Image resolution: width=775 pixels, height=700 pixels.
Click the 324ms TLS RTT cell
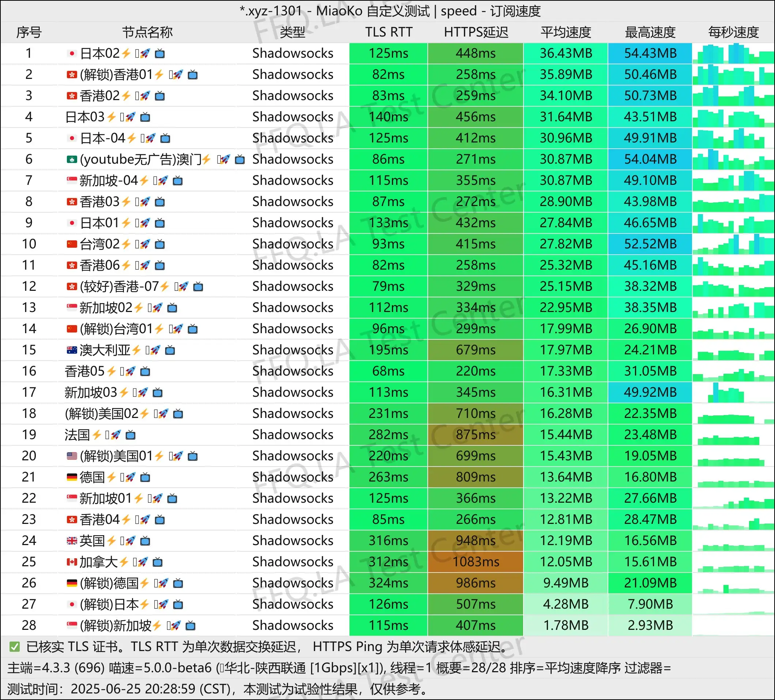tap(389, 583)
